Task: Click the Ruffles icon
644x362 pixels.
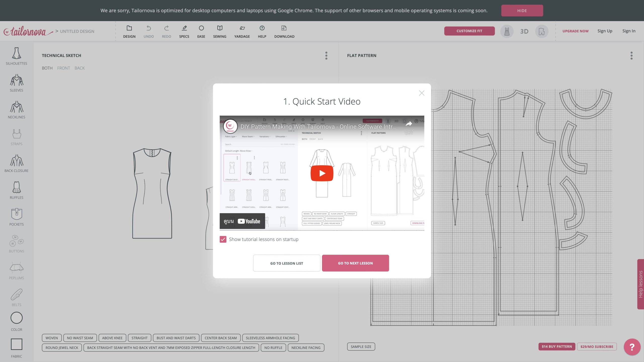Action: [16, 190]
